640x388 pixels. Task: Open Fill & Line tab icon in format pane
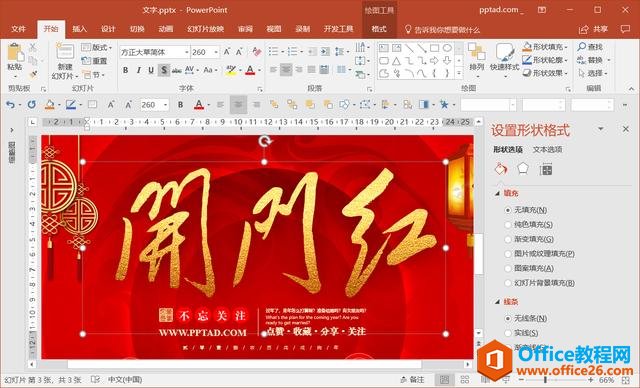(501, 169)
